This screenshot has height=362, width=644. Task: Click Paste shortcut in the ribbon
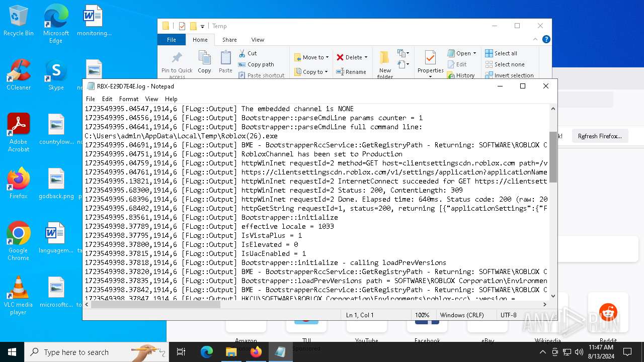pos(261,75)
